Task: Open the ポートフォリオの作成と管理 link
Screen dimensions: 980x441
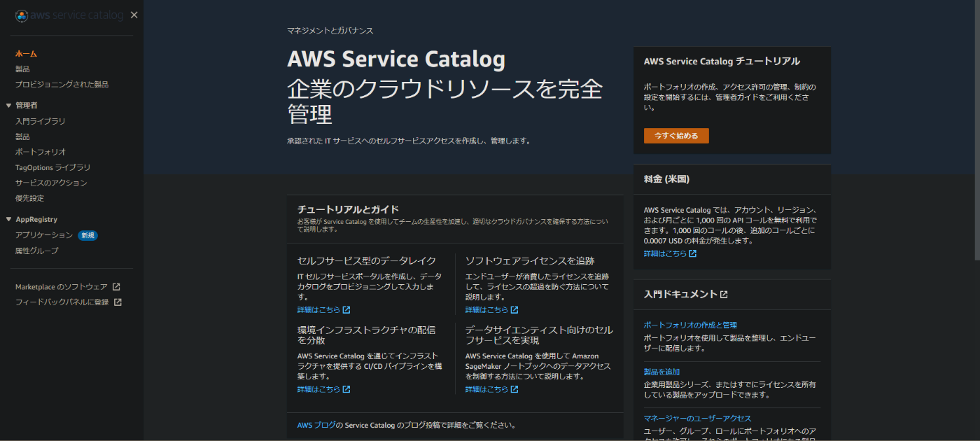Action: (689, 325)
